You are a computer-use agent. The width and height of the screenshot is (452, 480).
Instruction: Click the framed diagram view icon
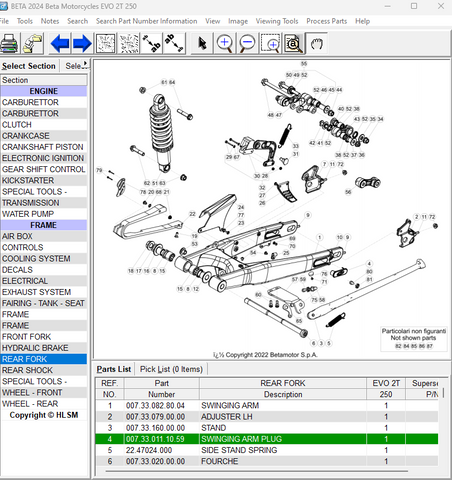(x=105, y=43)
